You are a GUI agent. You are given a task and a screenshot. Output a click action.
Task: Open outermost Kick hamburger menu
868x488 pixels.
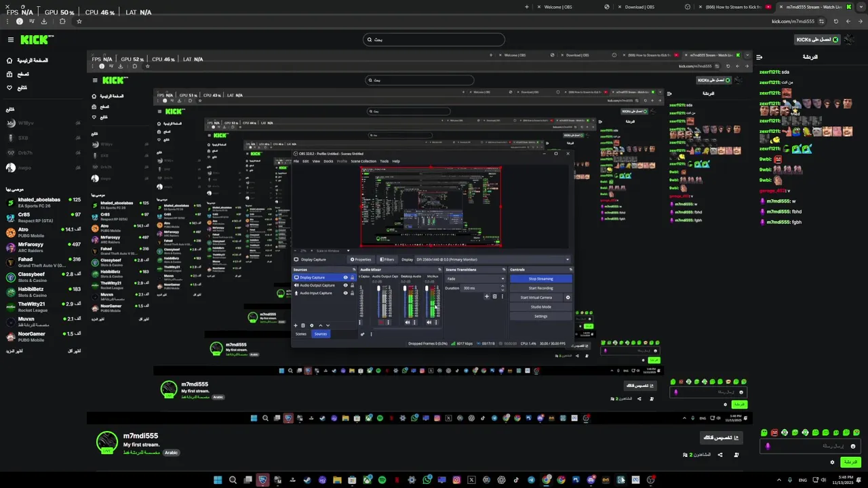coord(10,40)
